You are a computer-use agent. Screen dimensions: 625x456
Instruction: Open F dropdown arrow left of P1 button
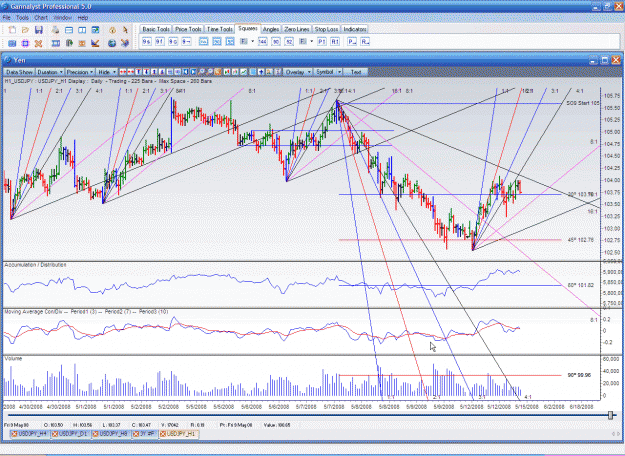312,41
